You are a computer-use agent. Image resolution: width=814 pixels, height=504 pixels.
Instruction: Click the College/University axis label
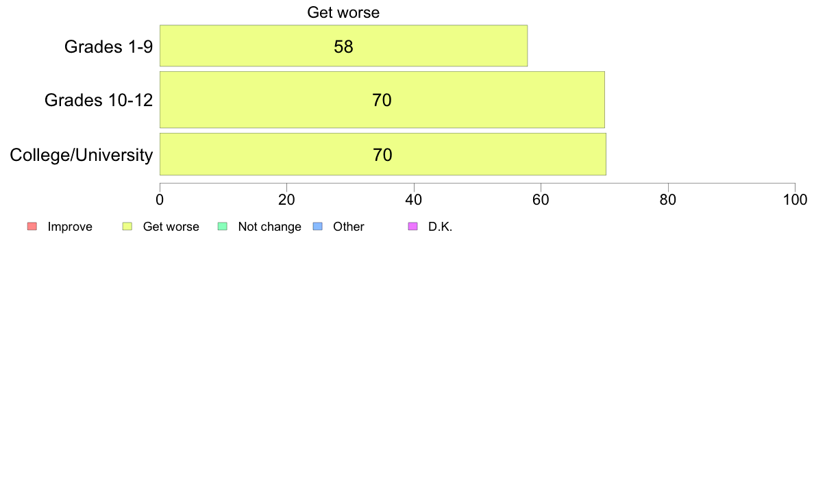[82, 155]
